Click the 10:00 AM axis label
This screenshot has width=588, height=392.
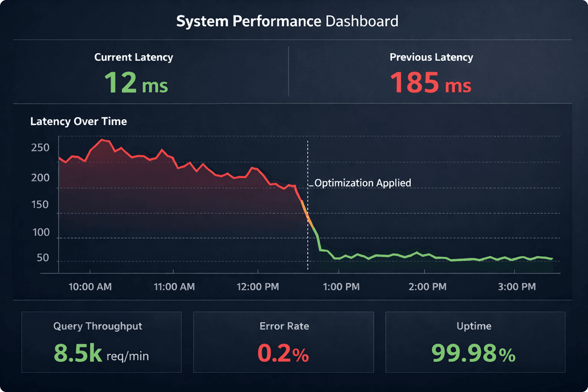90,287
